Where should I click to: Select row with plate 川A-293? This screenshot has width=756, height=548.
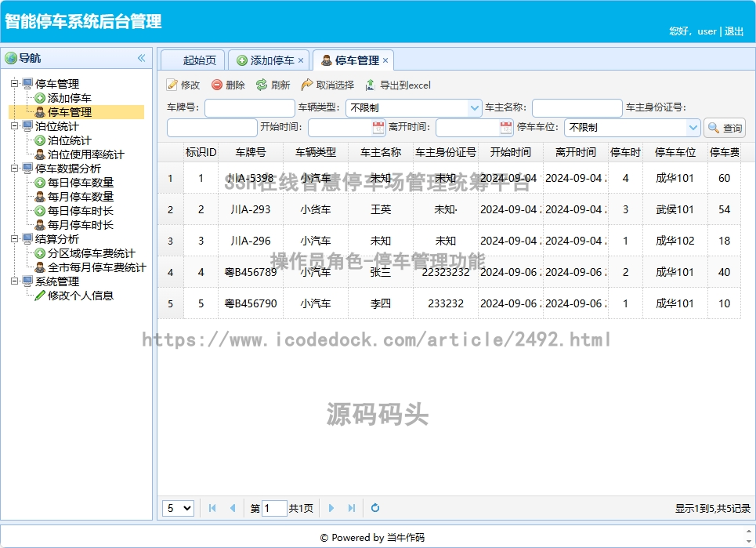(x=449, y=209)
